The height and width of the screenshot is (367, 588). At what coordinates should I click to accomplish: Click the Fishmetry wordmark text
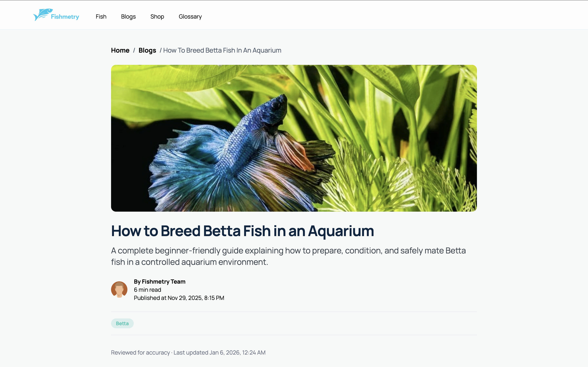(x=65, y=17)
